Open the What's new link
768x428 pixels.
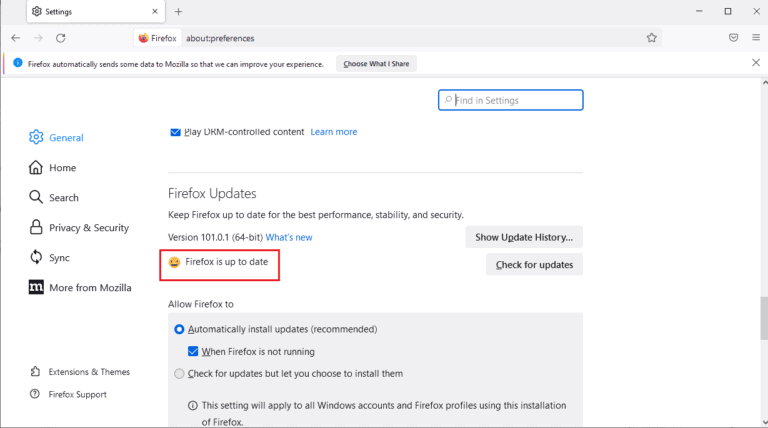289,237
